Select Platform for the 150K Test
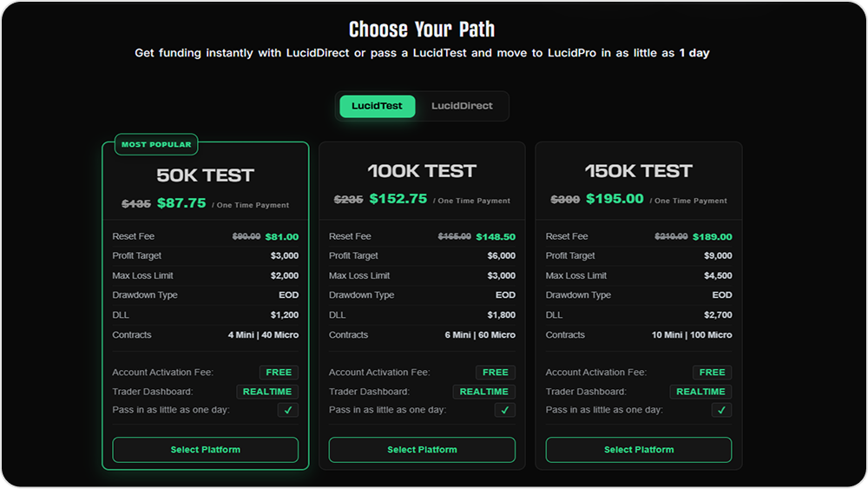The height and width of the screenshot is (489, 868). tap(639, 450)
